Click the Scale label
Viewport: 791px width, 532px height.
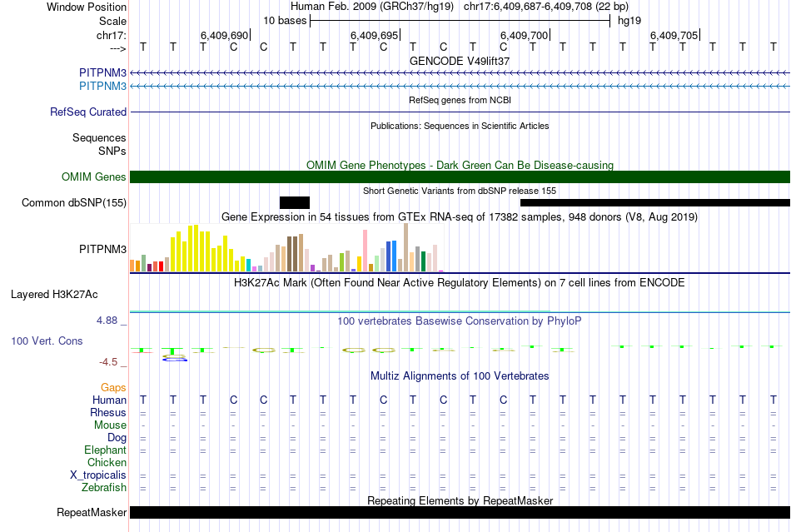click(x=112, y=21)
